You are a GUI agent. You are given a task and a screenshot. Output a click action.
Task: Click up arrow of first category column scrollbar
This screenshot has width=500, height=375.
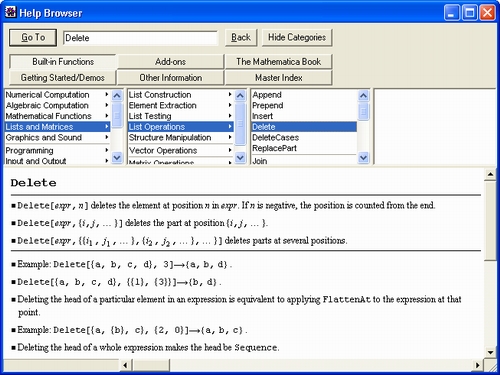pyautogui.click(x=117, y=96)
